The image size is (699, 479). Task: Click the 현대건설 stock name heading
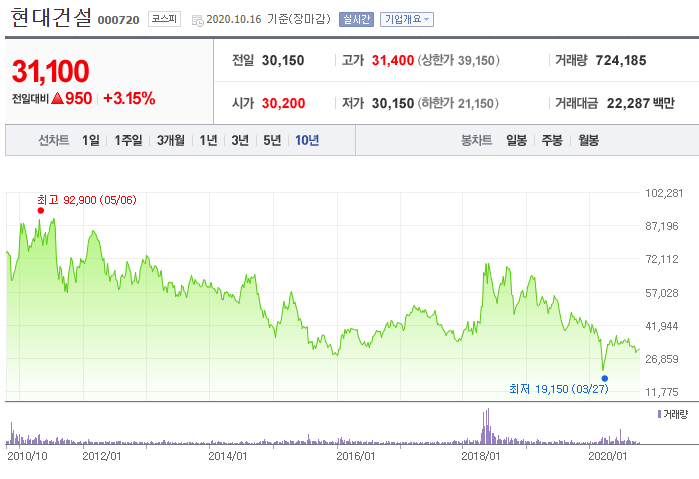point(51,17)
